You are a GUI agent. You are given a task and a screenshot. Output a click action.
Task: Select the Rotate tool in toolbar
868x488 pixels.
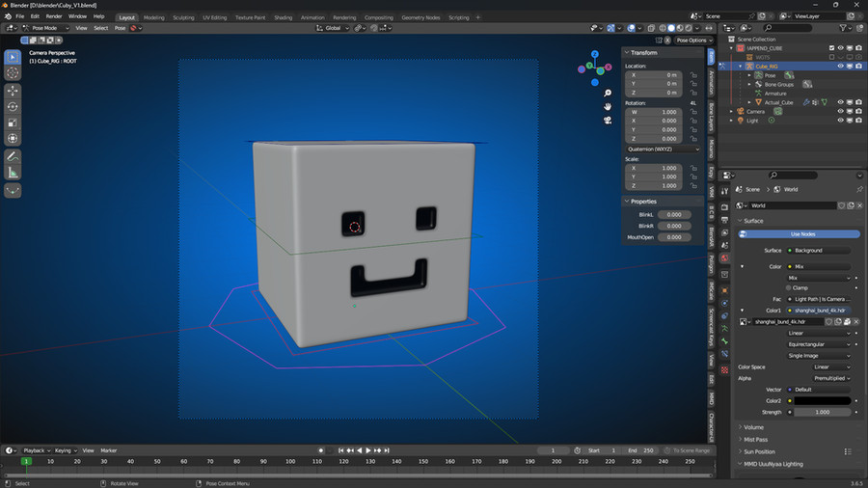coord(13,107)
